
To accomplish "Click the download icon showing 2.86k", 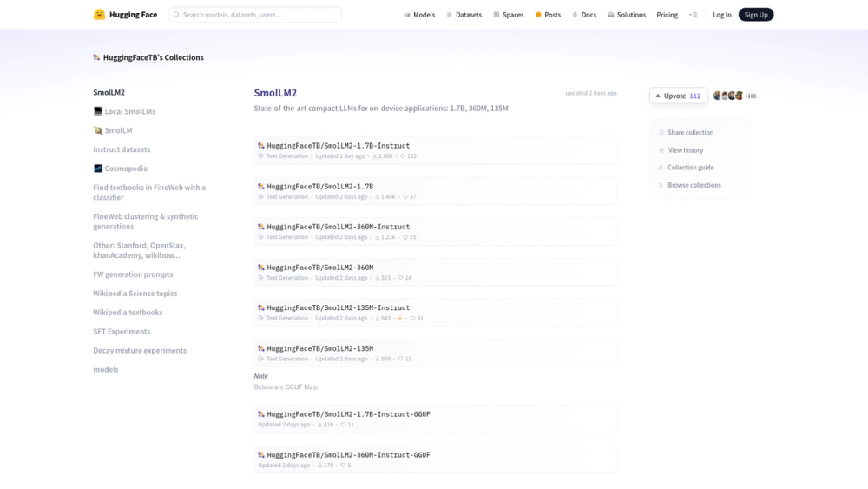I will [375, 156].
